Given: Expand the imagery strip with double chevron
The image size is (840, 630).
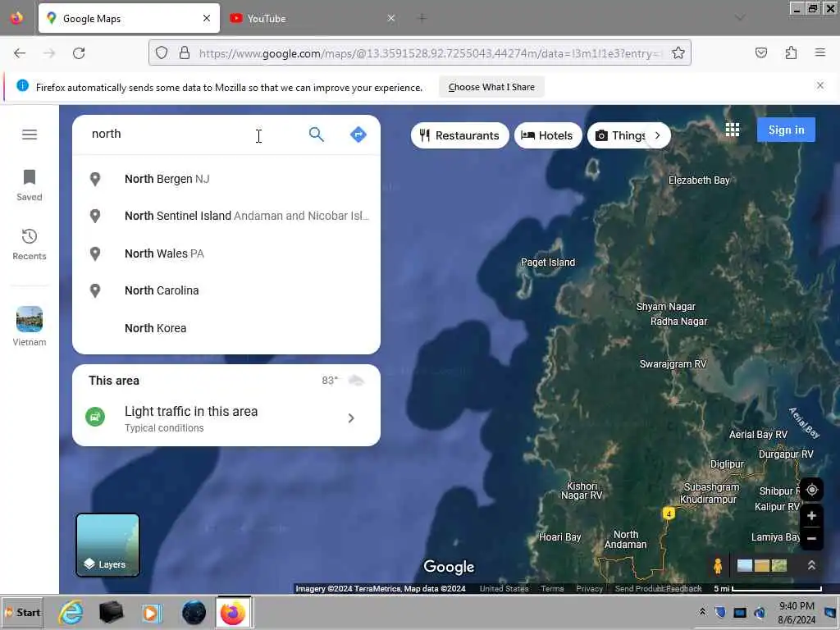Looking at the screenshot, I should coord(811,566).
